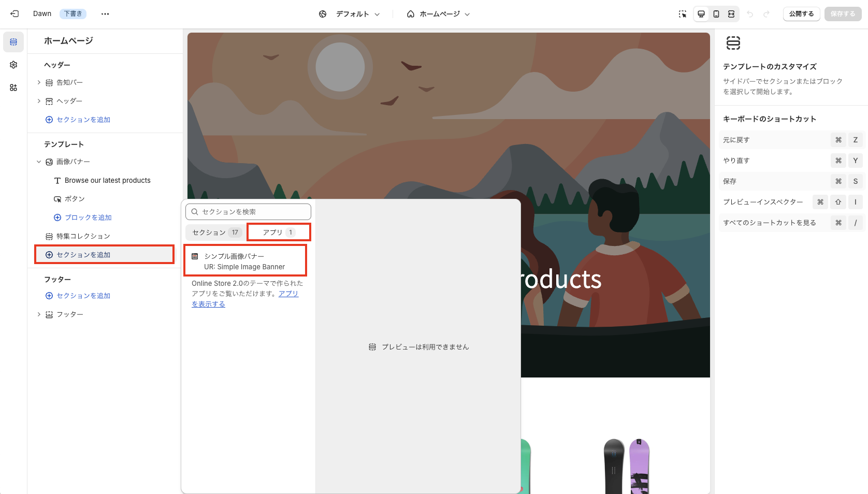
Task: Open the more actions menu next to Dawn
Action: [x=105, y=13]
